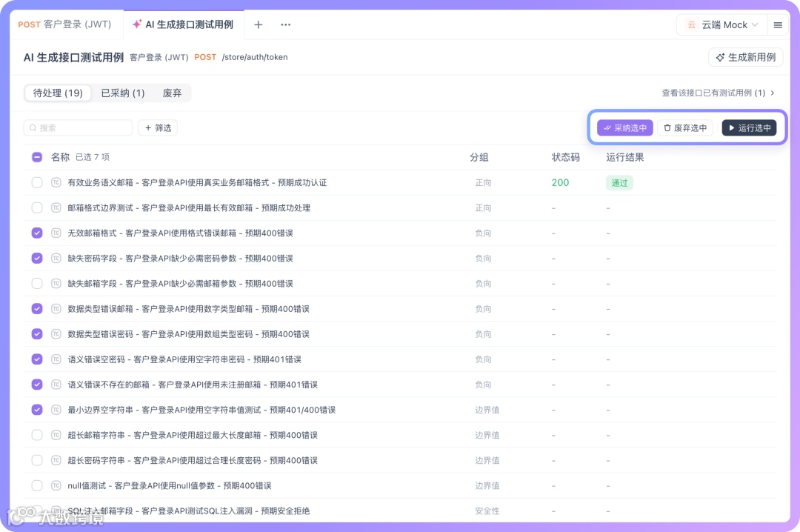The image size is (800, 532).
Task: Click the search magnifier icon
Action: (33, 127)
